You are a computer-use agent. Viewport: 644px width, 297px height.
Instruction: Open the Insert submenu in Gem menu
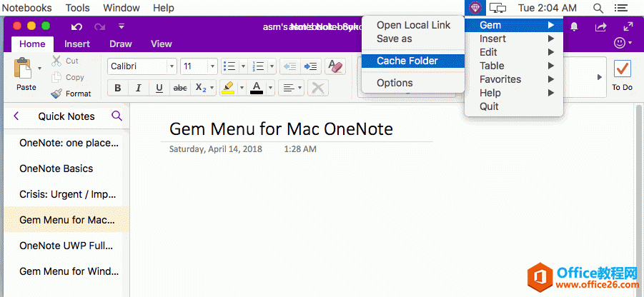[x=514, y=39]
